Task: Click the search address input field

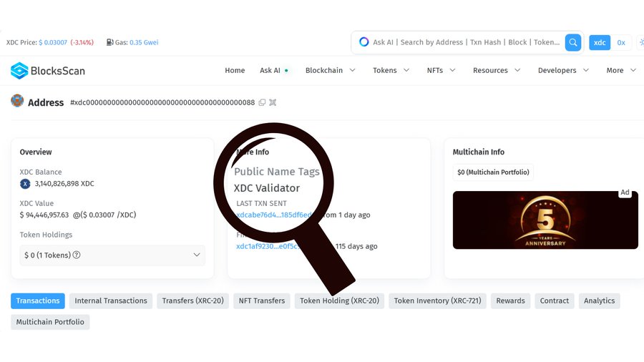Action: pos(466,42)
